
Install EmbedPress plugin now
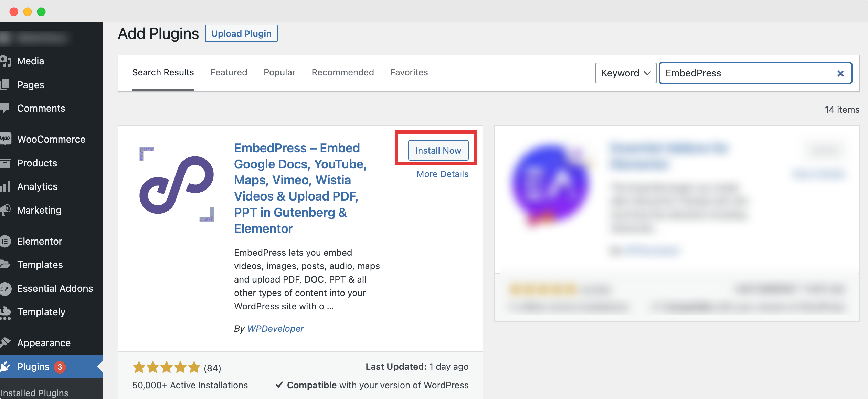pyautogui.click(x=438, y=150)
